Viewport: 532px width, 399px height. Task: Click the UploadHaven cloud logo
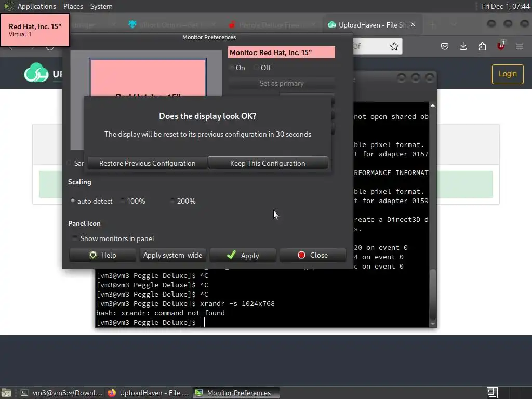point(36,73)
